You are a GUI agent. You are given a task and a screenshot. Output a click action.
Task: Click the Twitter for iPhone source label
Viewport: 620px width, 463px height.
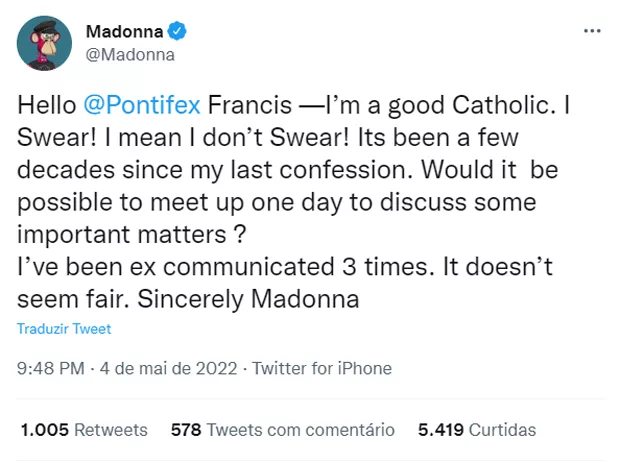[x=322, y=368]
